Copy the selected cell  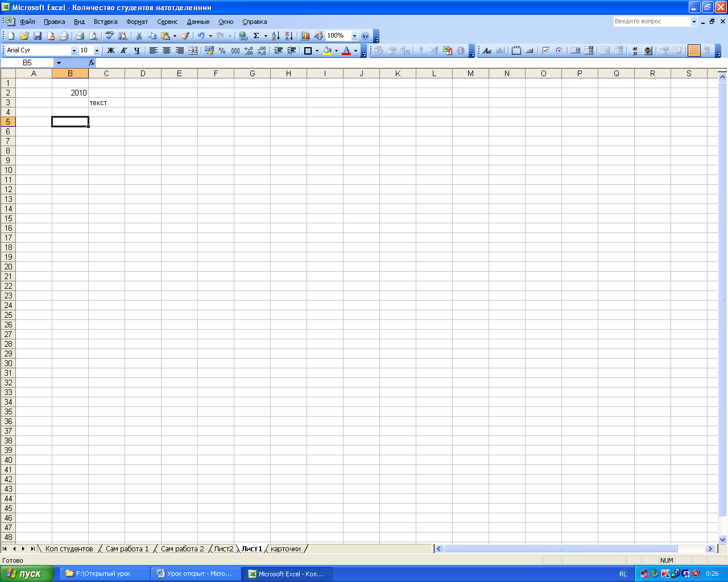pos(152,36)
